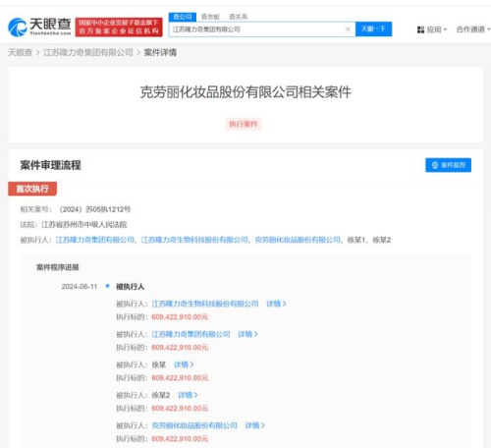Click the 案件监控 monitor button
This screenshot has height=448, width=491.
[448, 165]
